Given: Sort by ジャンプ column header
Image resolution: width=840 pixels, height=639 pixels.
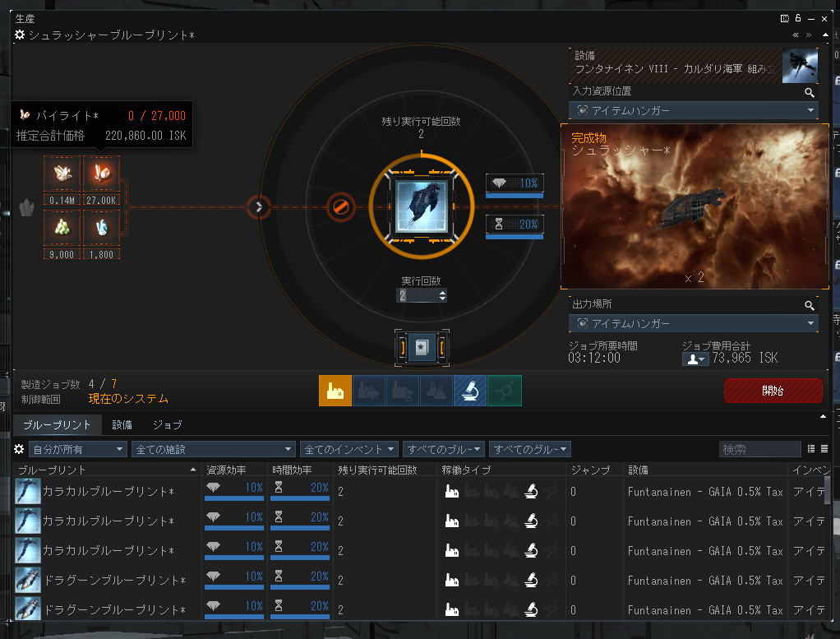Looking at the screenshot, I should 594,470.
